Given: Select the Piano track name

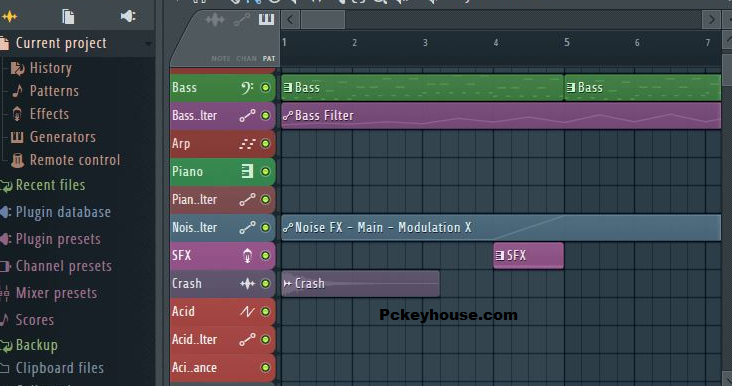Looking at the screenshot, I should [187, 171].
